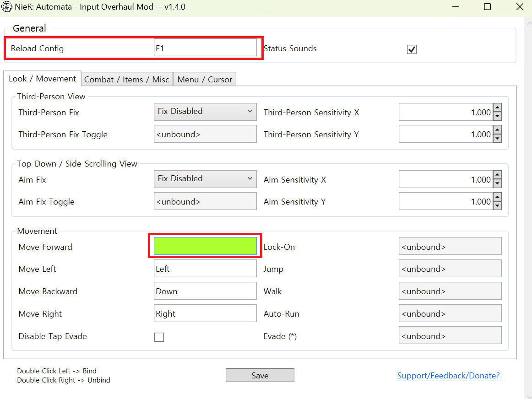Viewport: 532px width, 399px height.
Task: Decrease Third-Person Sensitivity X with down arrow
Action: point(497,116)
